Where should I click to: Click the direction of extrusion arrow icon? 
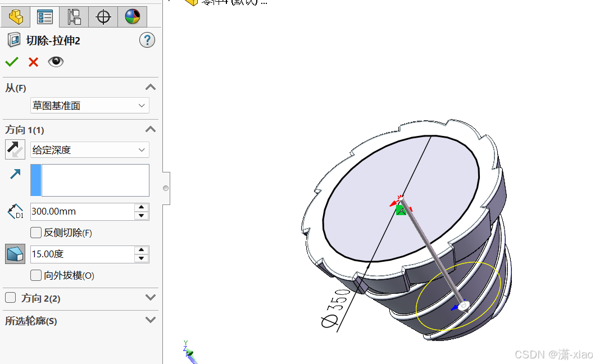[x=15, y=174]
